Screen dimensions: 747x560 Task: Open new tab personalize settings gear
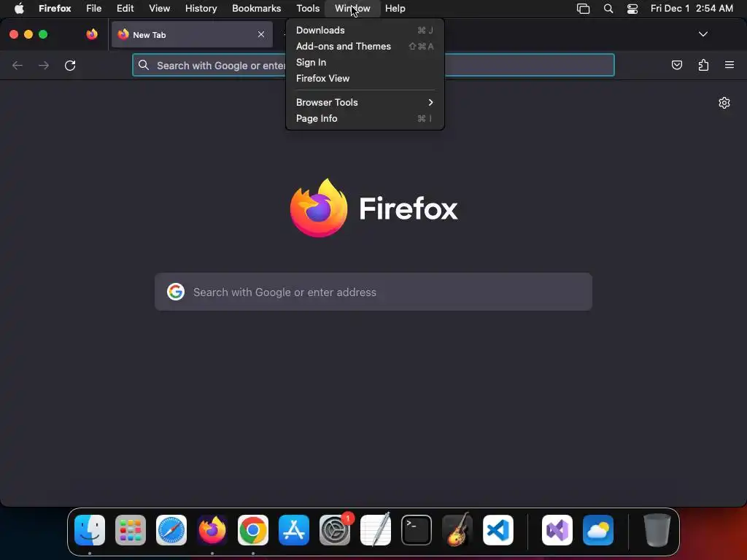click(724, 103)
